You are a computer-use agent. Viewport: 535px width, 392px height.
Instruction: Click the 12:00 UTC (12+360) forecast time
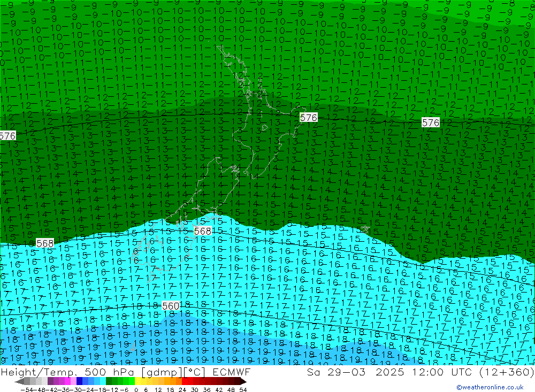click(473, 372)
